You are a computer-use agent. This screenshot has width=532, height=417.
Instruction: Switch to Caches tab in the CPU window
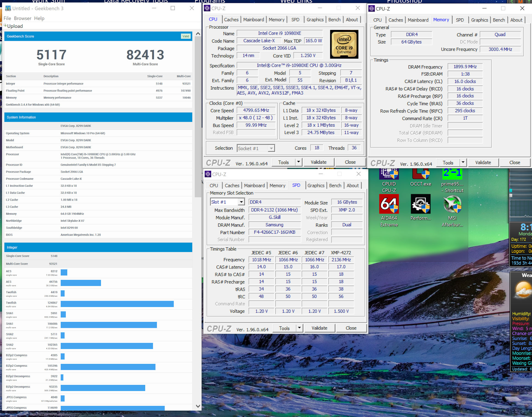(231, 19)
